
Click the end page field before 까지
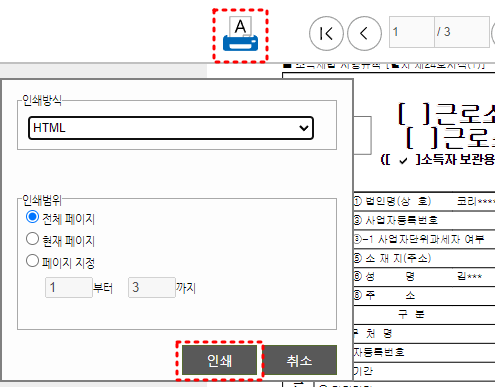pos(152,287)
